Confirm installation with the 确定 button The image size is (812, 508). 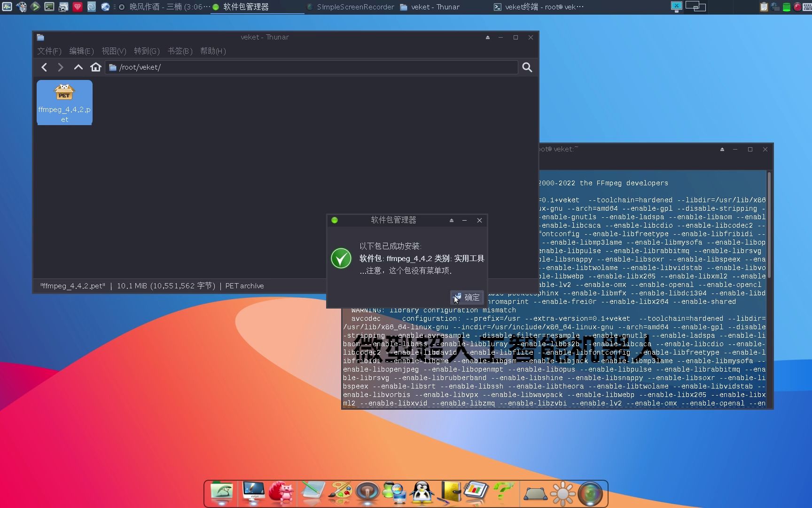(x=467, y=297)
